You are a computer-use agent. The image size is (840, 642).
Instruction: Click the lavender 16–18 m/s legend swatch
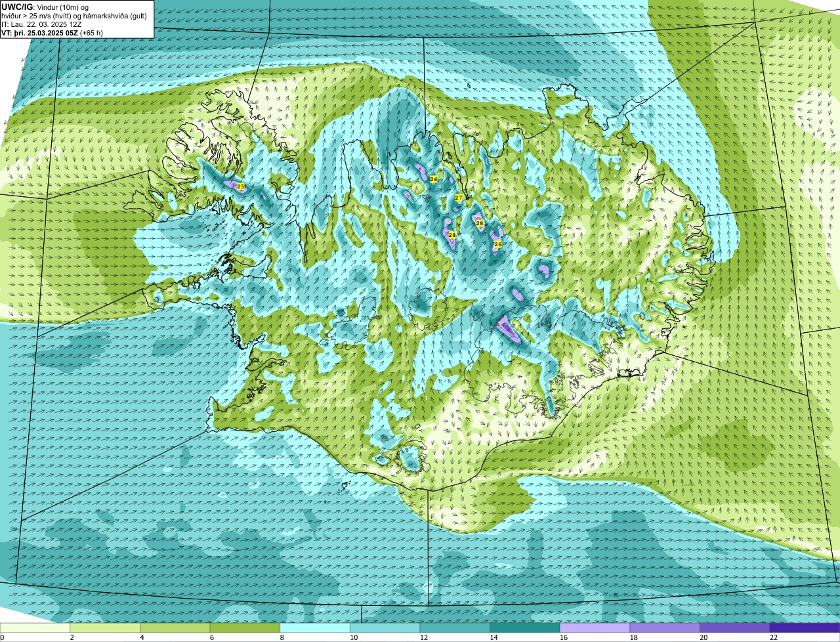pyautogui.click(x=595, y=628)
